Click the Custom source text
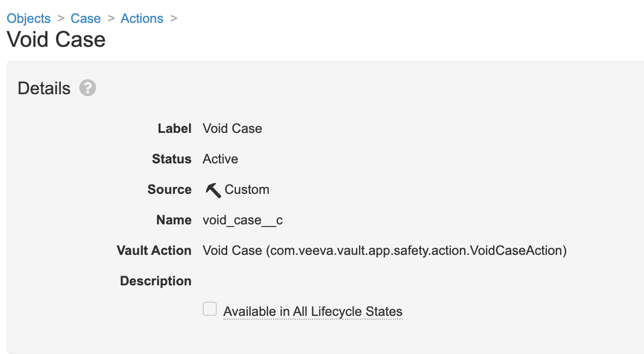Viewport: 644px width, 354px height. coord(247,190)
